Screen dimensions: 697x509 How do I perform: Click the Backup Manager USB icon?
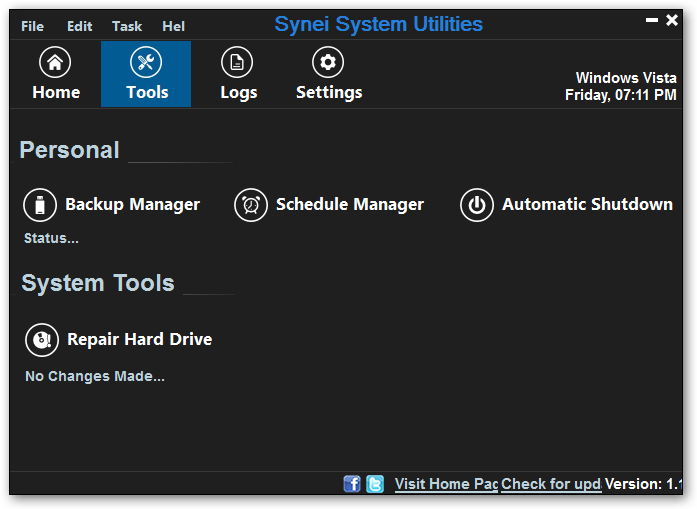click(x=40, y=205)
